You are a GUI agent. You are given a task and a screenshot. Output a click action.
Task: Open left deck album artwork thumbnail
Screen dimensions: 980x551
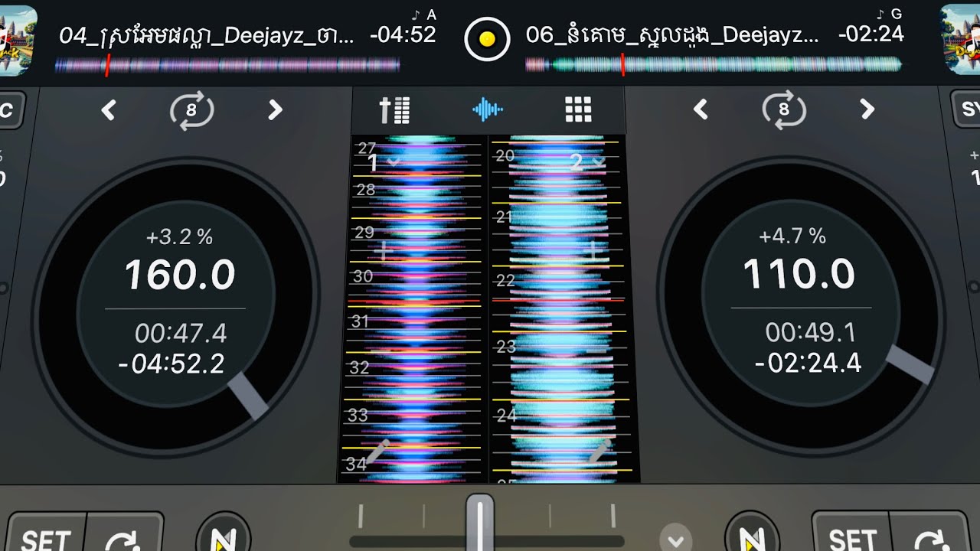pyautogui.click(x=18, y=40)
